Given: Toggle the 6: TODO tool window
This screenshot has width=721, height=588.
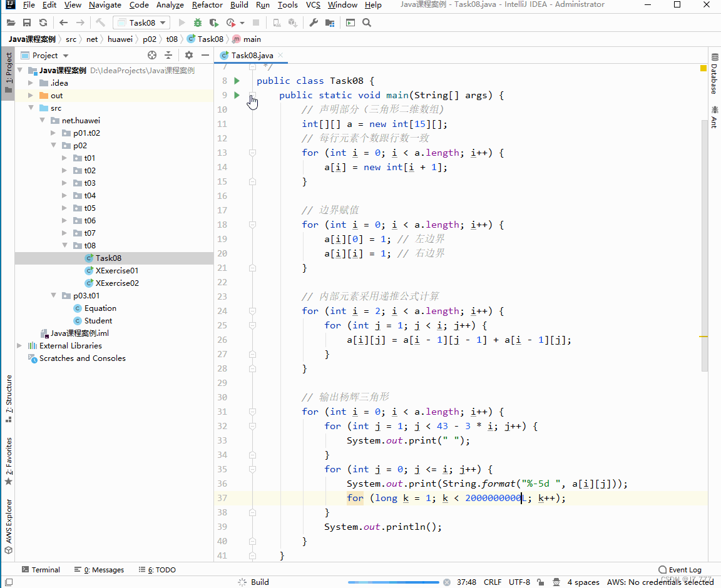Looking at the screenshot, I should 157,570.
